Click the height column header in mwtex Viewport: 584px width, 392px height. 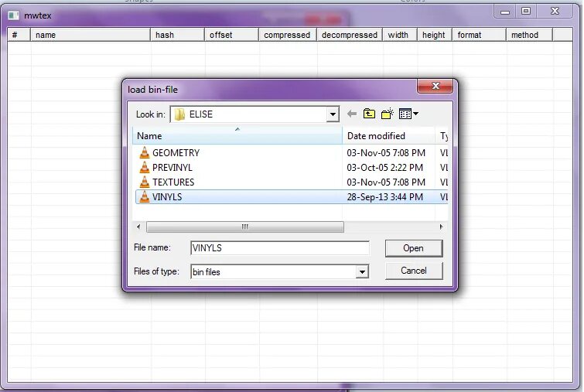[435, 35]
